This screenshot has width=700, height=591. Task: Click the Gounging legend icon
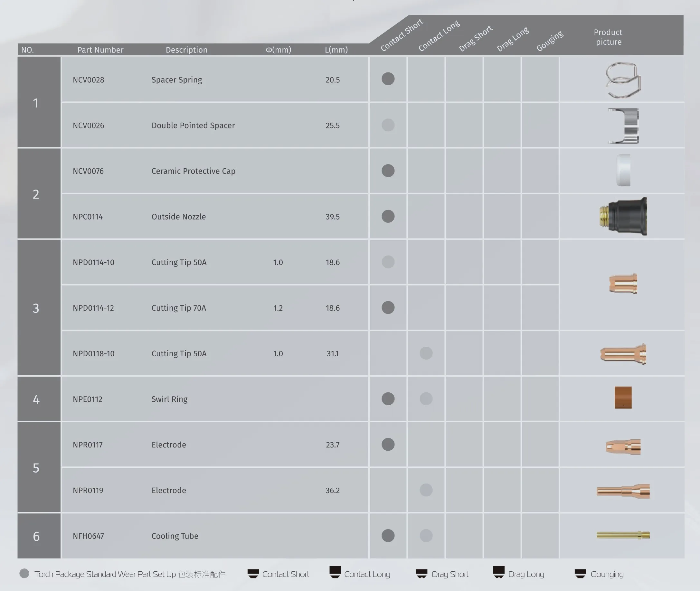pos(580,574)
